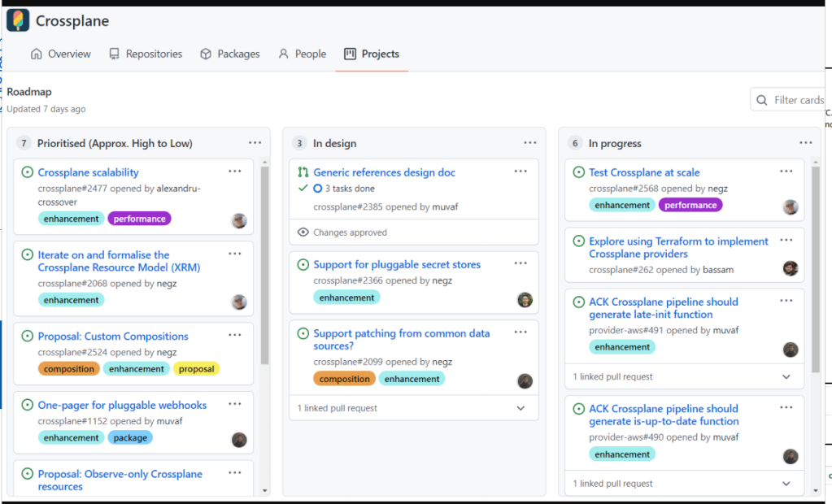Open card menu for One-pager for pluggable webhooks
Viewport: 832px width, 504px height.
(x=235, y=404)
